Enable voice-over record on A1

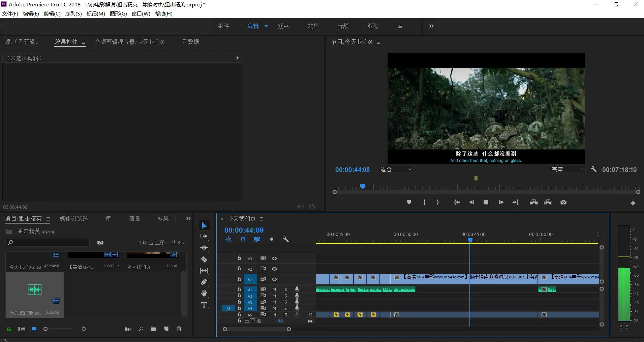tap(297, 289)
